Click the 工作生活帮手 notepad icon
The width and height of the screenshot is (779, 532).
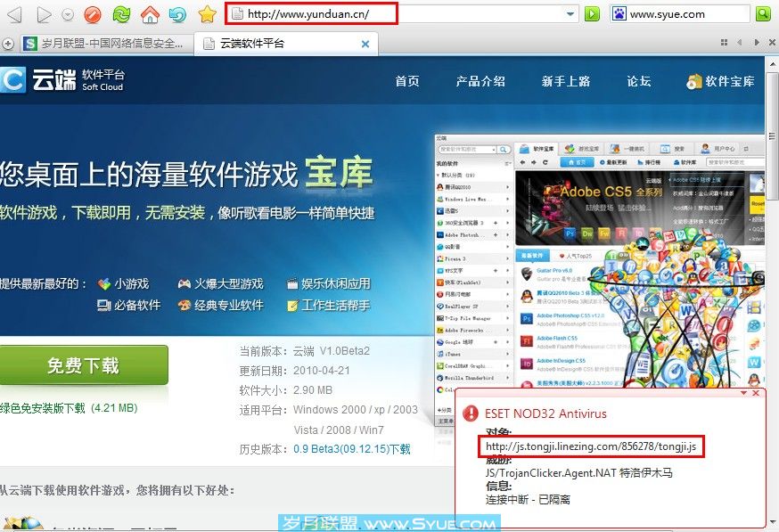[292, 306]
